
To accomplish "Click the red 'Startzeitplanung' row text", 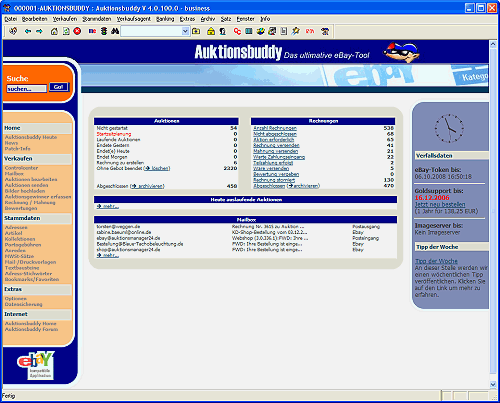I will point(114,134).
